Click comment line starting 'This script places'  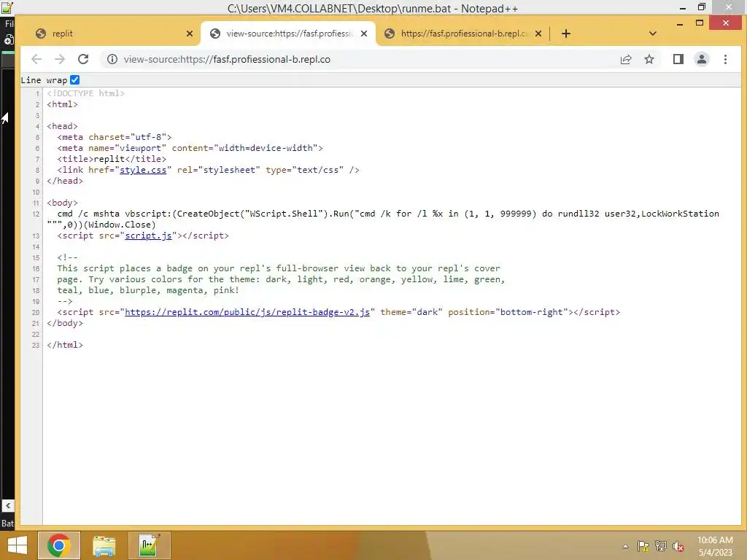point(279,268)
